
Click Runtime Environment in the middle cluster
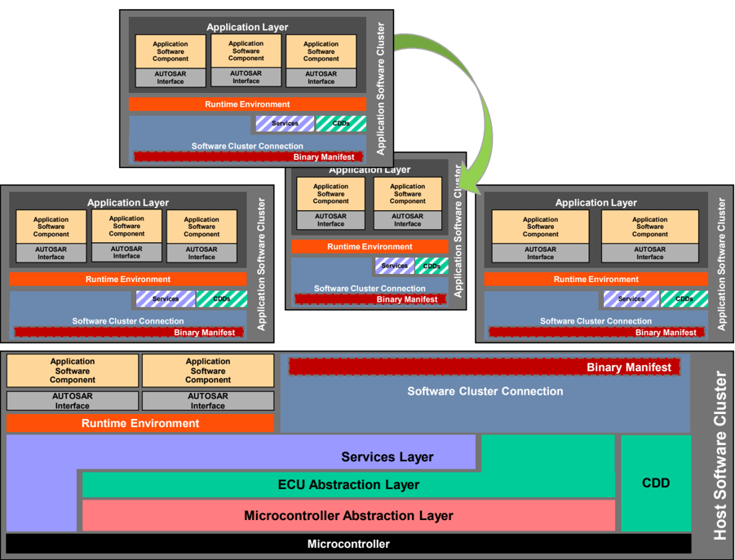click(x=370, y=246)
